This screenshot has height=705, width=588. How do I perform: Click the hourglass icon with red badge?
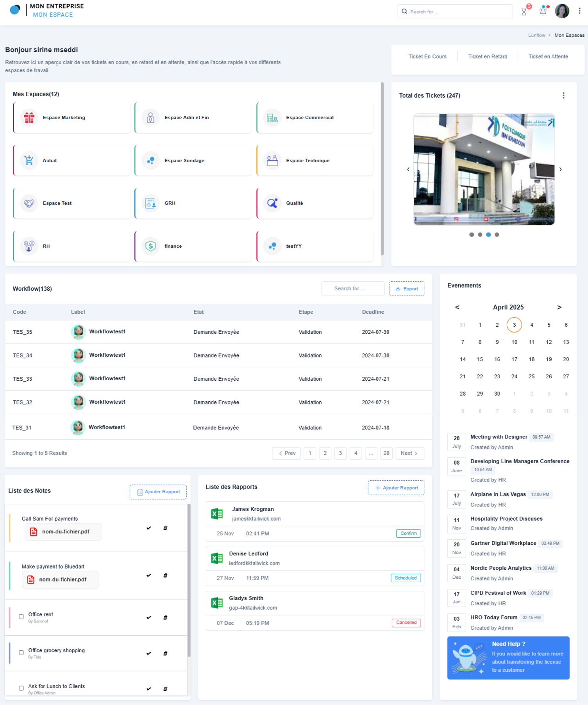tap(524, 12)
